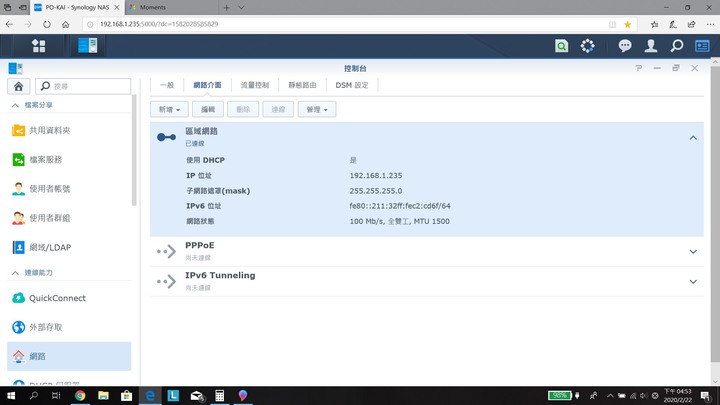Open the 管理 dropdown button
720x405 pixels.
(x=317, y=109)
